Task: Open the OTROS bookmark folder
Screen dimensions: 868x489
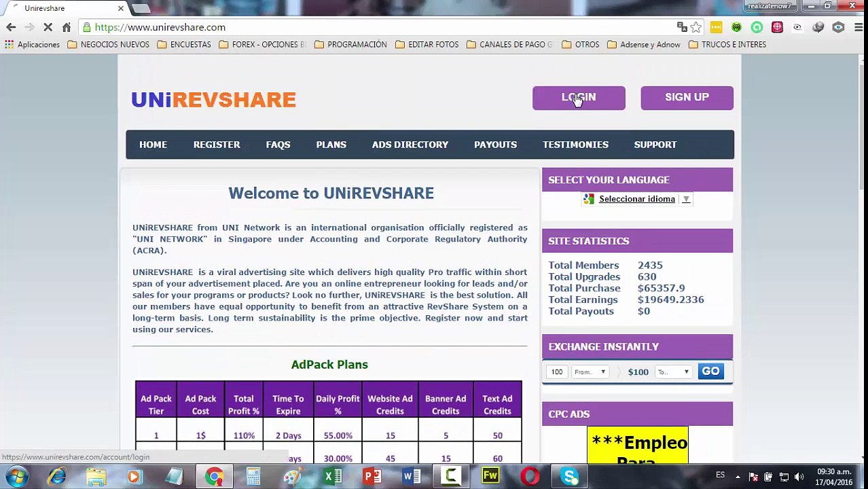Action: coord(580,44)
